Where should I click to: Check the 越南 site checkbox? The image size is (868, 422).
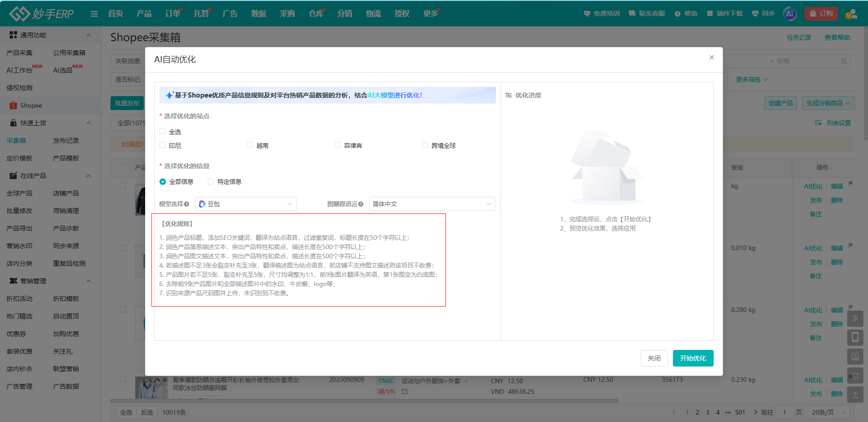click(x=250, y=145)
